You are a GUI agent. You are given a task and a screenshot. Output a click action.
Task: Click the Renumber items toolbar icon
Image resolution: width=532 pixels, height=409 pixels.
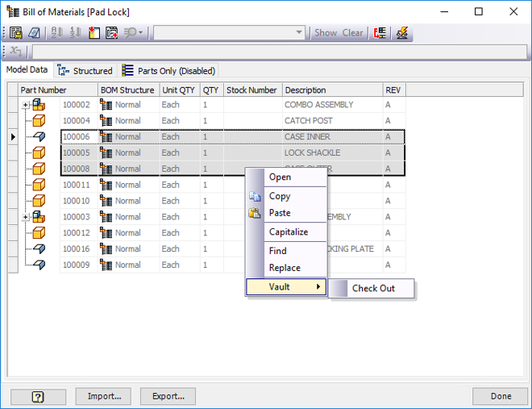coord(75,33)
